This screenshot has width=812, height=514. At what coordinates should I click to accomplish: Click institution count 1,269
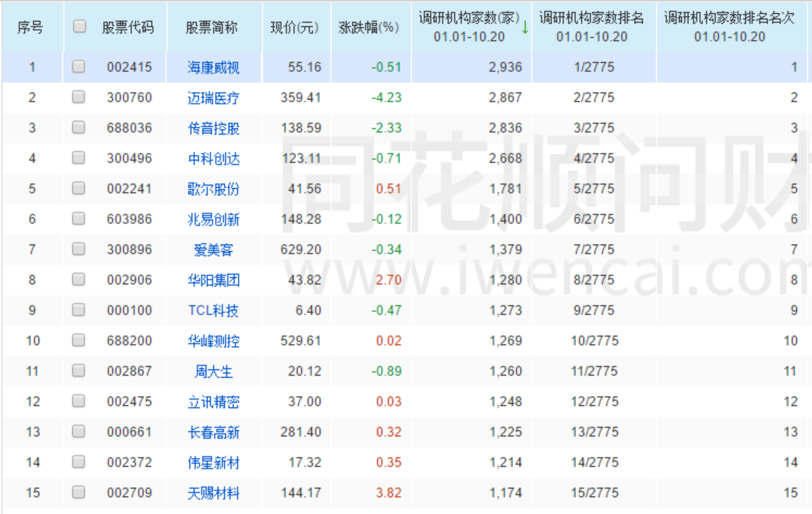[x=505, y=341]
